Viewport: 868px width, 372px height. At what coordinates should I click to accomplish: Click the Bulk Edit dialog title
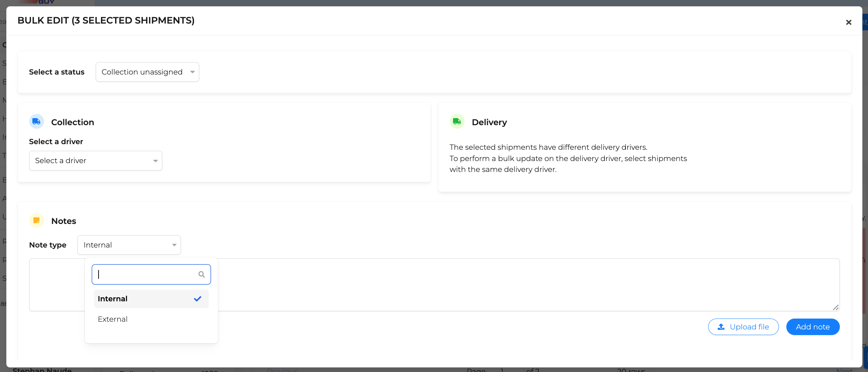[106, 20]
